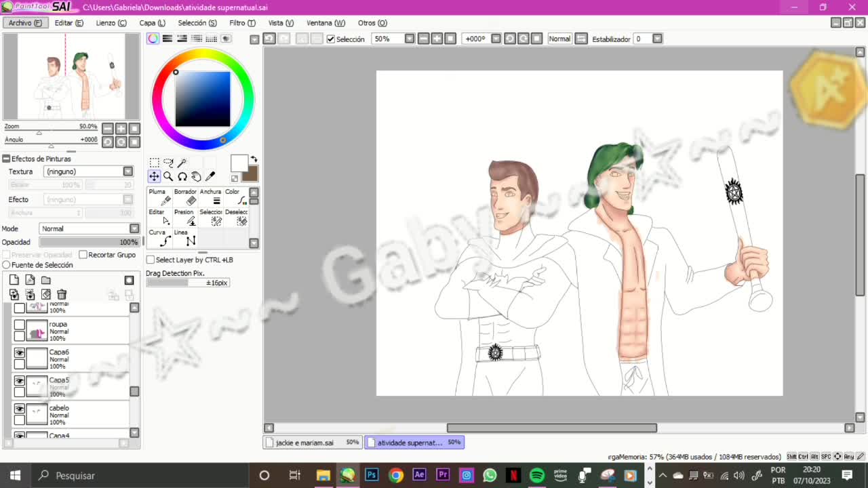
Task: Choose the Editar edit tool
Action: [x=160, y=218]
